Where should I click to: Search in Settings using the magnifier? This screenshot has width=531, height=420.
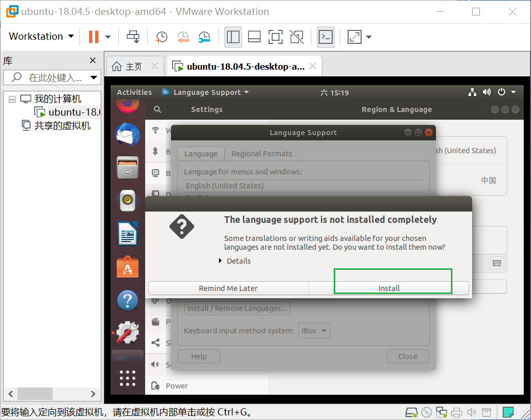click(x=157, y=109)
